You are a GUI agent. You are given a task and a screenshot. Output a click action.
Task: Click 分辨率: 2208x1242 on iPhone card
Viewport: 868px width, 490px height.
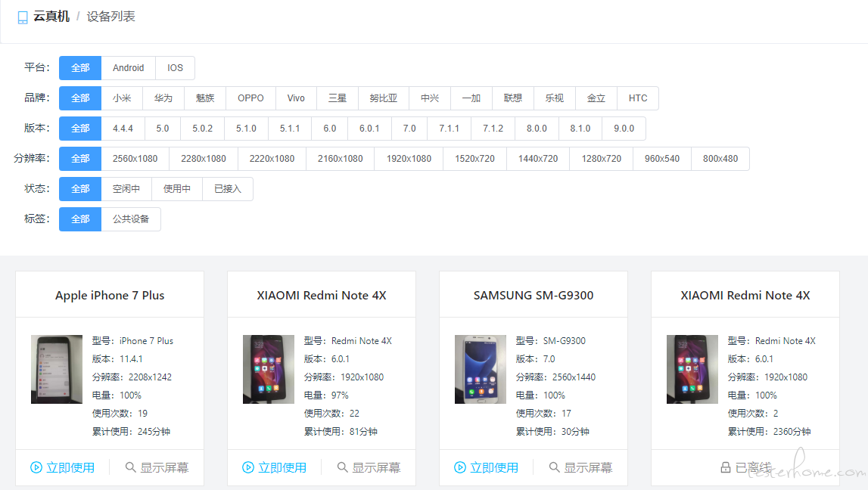[x=132, y=377]
